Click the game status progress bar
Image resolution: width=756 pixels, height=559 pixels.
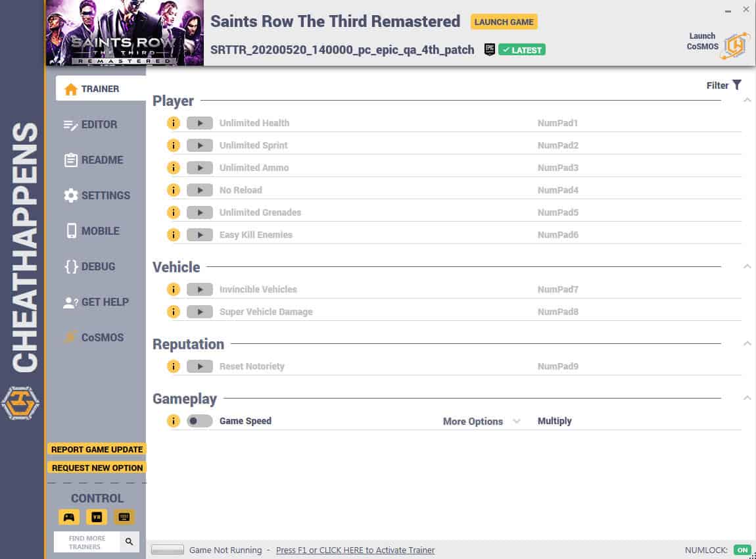pos(167,550)
